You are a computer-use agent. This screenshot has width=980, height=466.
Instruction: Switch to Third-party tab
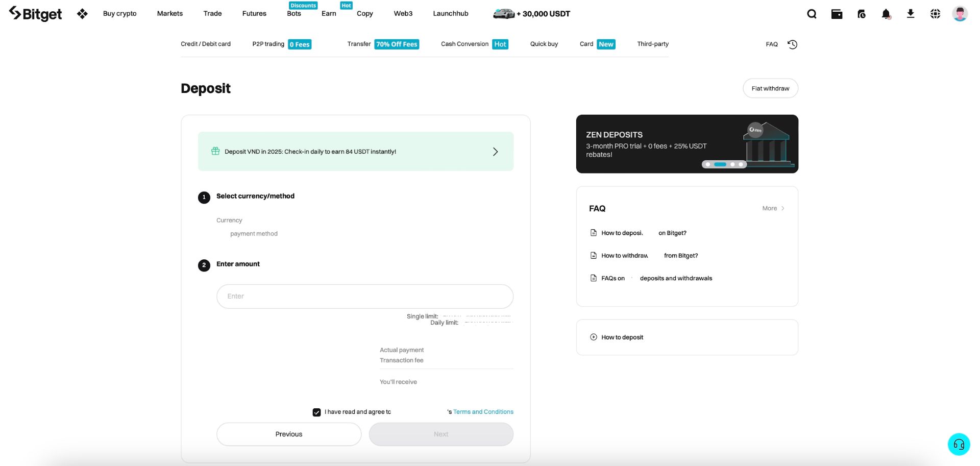tap(653, 44)
